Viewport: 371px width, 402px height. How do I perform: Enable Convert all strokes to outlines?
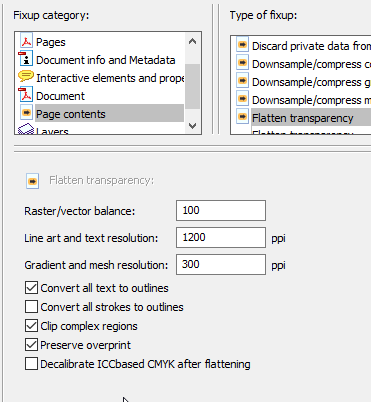[x=31, y=306]
